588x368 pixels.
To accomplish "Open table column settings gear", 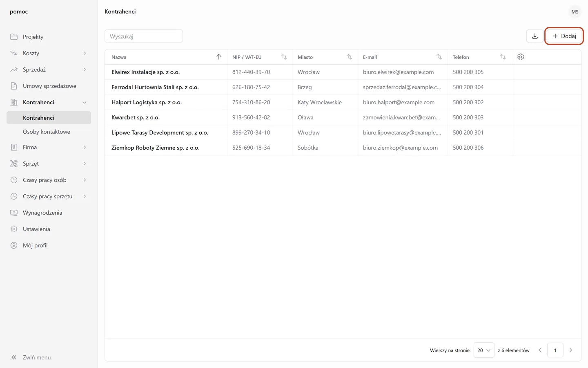I will [x=521, y=57].
